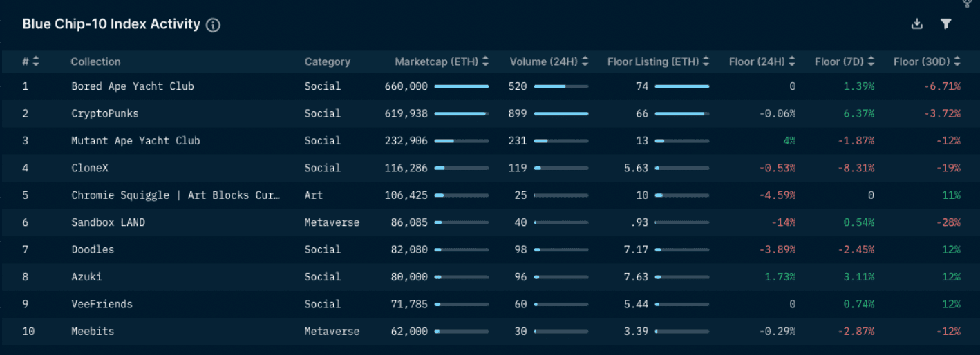Click Chromie Squiggle 24H change -4.59%

778,195
